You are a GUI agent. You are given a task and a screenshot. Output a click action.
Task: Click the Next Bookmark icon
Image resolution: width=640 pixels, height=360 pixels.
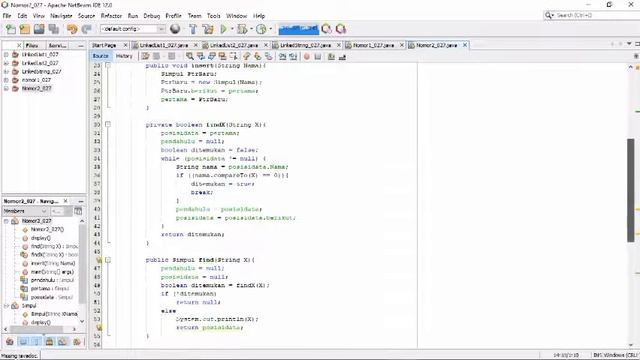(x=258, y=56)
